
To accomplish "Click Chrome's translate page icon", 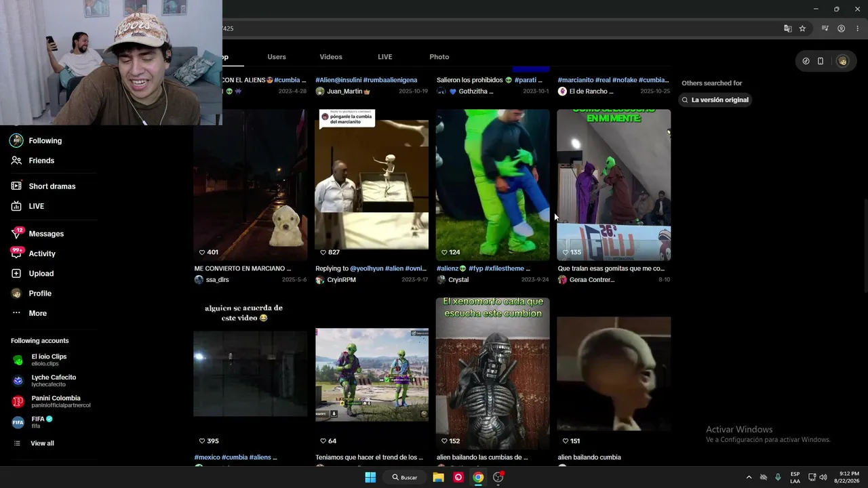I will pyautogui.click(x=787, y=28).
